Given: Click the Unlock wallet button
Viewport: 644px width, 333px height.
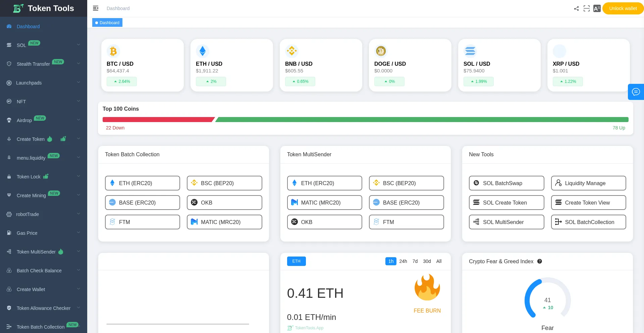Looking at the screenshot, I should (623, 8).
